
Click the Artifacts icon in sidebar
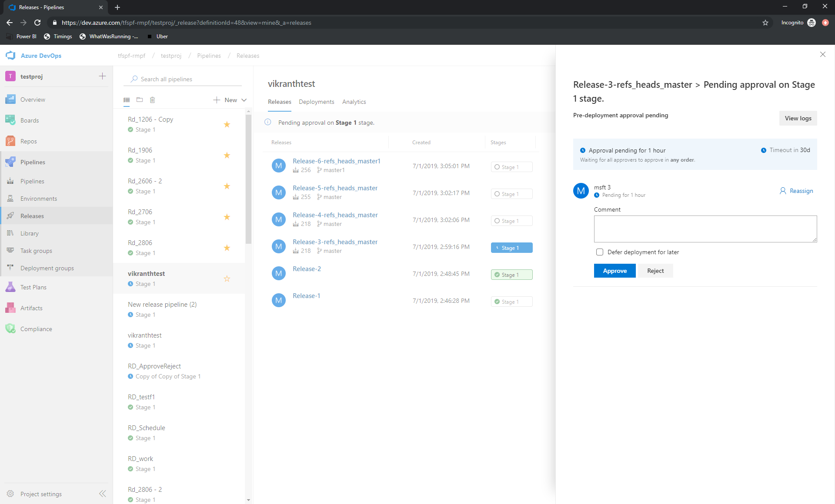[x=11, y=308]
